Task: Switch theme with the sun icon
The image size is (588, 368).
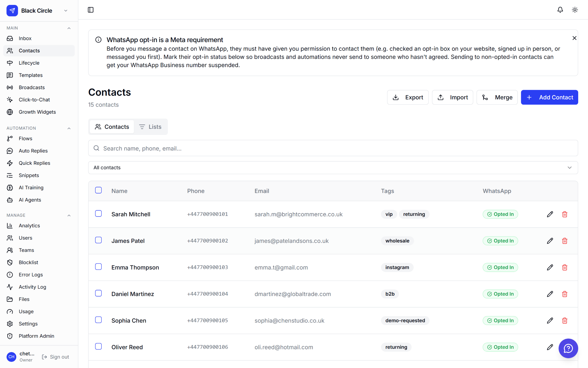Action: (575, 10)
